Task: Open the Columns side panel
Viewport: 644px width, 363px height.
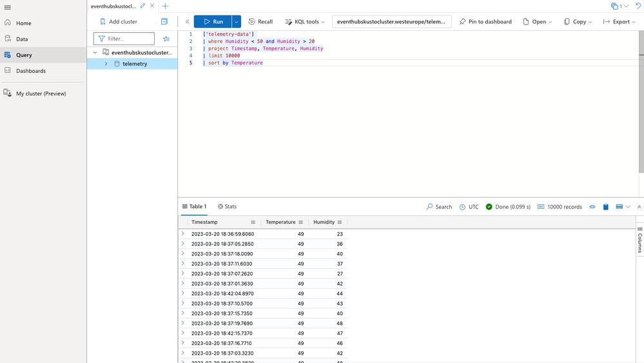Action: (x=640, y=240)
